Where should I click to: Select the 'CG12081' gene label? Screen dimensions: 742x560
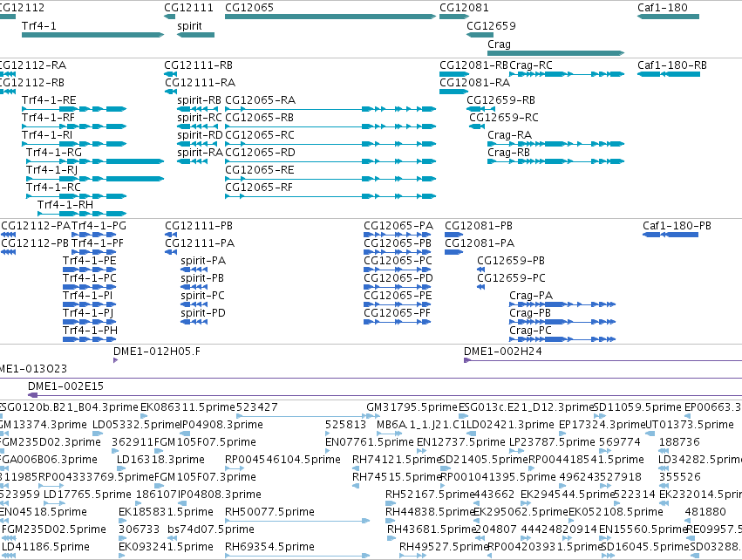coord(464,8)
